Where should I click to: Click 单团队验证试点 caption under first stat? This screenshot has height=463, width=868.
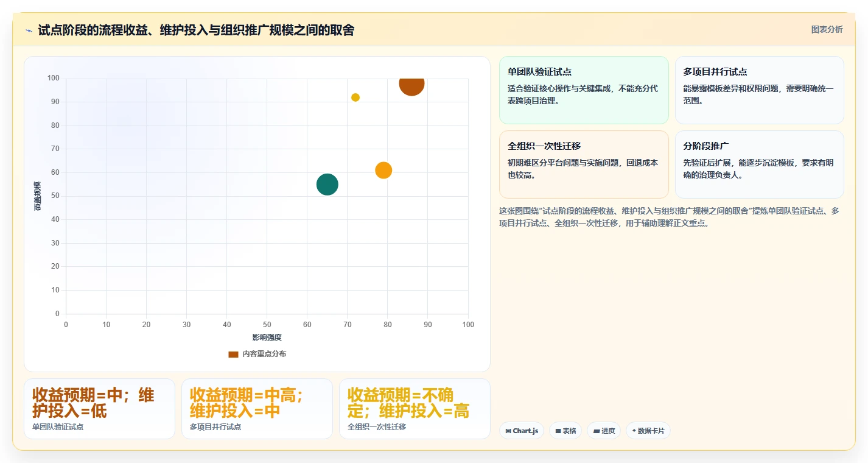click(58, 427)
